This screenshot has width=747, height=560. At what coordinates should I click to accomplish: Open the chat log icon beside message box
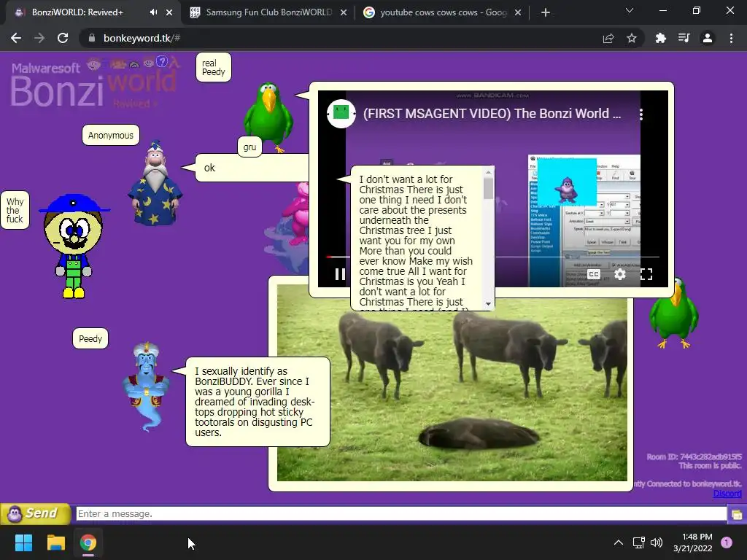pyautogui.click(x=737, y=514)
